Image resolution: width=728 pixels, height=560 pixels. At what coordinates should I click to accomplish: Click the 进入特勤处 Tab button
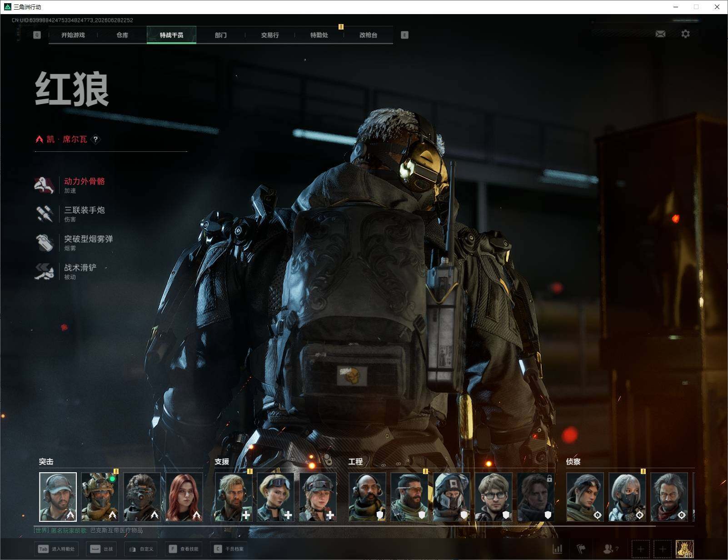click(x=57, y=549)
